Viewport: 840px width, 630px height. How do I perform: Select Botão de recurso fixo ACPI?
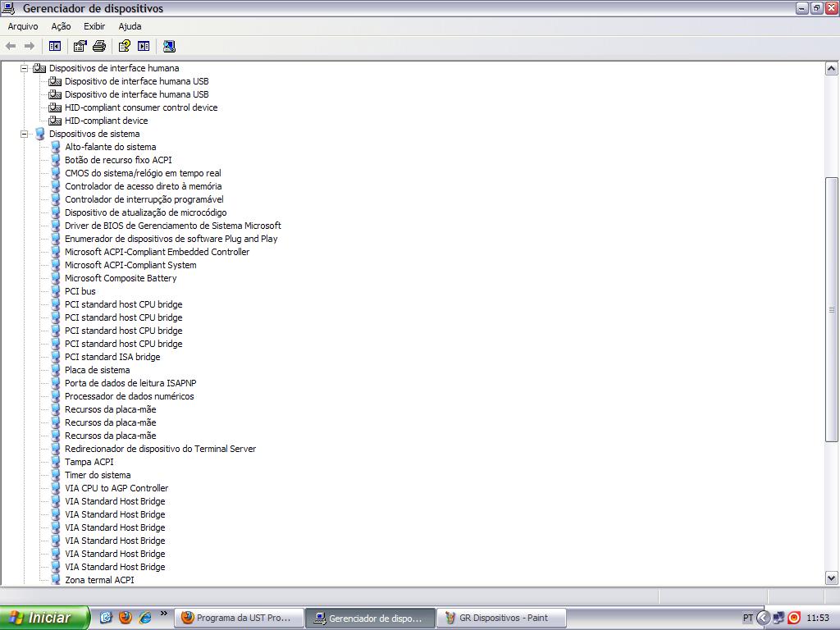[118, 160]
